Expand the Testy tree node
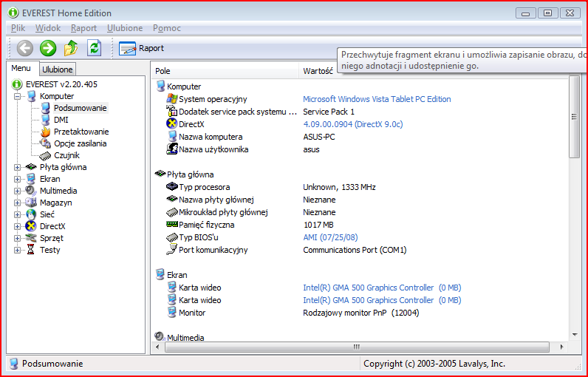 [17, 250]
